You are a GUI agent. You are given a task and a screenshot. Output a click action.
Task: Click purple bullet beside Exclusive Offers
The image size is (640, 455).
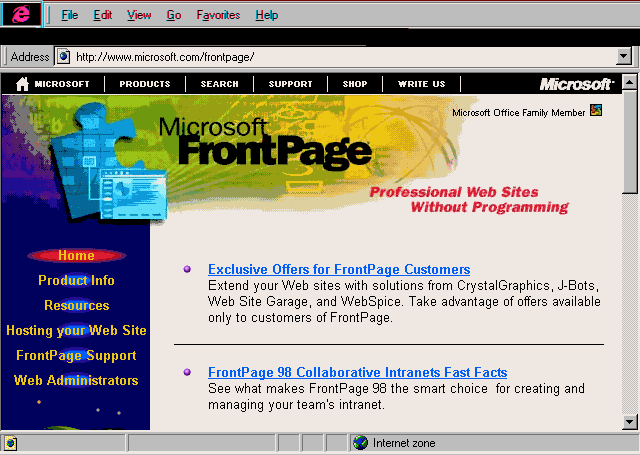point(187,269)
